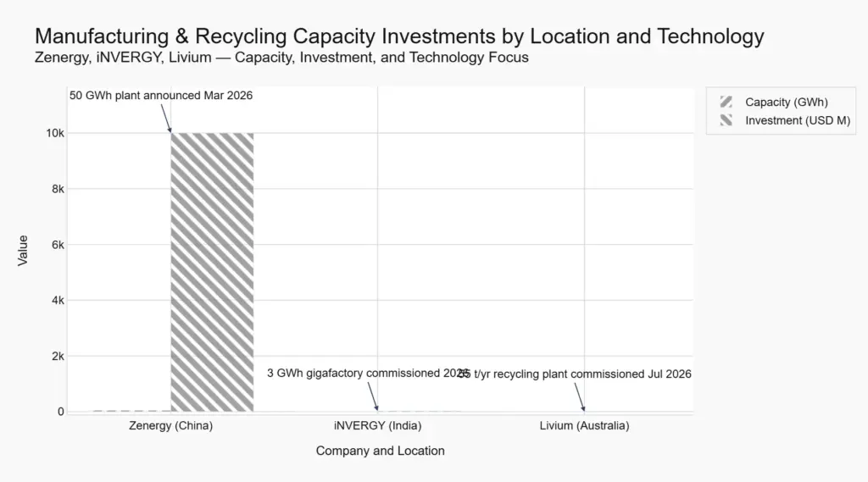This screenshot has width=868, height=482.
Task: Click the 6k y-axis tick label
Action: [x=58, y=245]
